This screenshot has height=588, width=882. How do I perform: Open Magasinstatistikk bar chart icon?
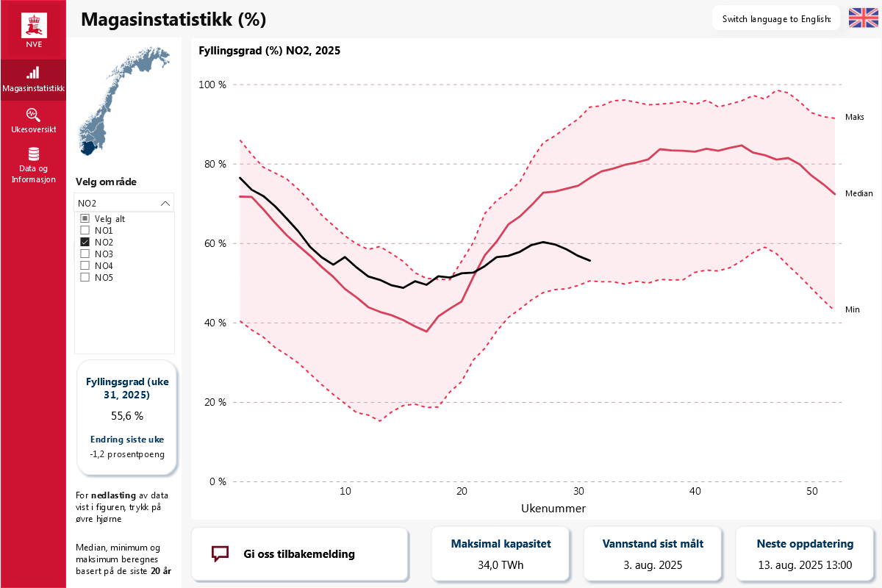tap(33, 73)
